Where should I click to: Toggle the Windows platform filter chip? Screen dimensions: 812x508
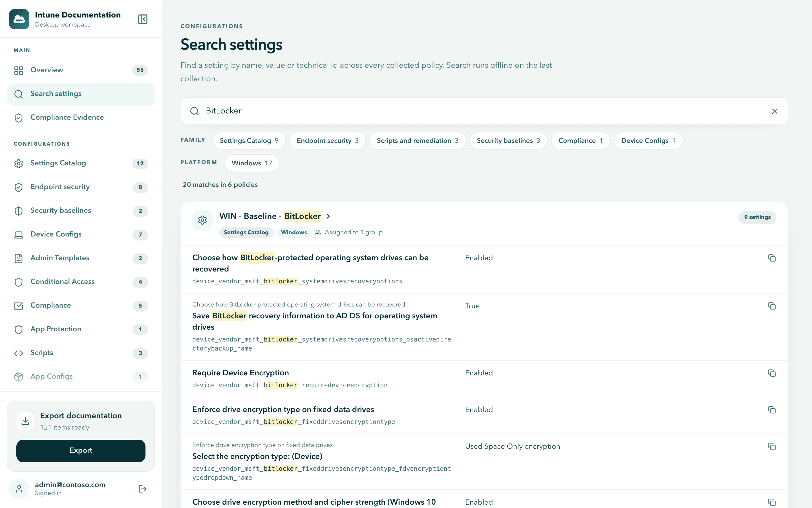pyautogui.click(x=252, y=163)
